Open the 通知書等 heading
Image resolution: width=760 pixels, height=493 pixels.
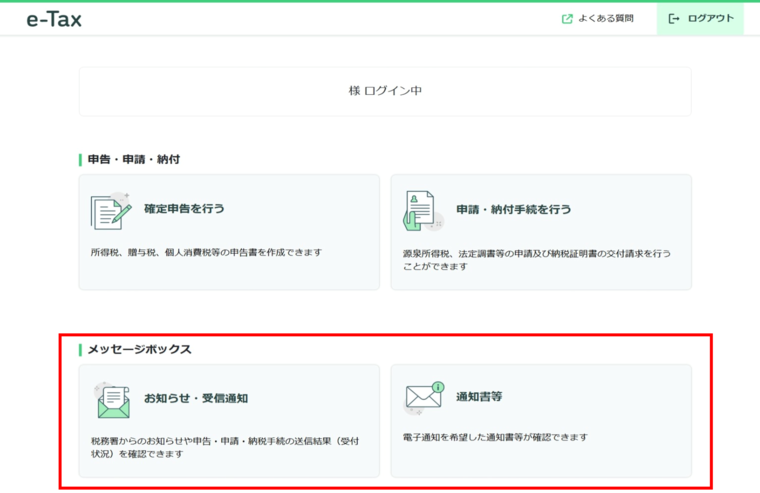click(479, 397)
